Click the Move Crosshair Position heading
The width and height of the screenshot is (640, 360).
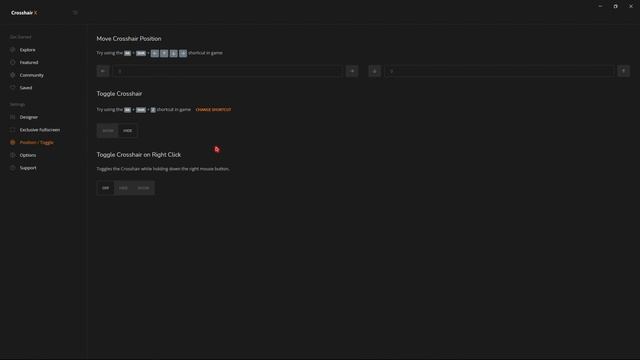coord(129,38)
